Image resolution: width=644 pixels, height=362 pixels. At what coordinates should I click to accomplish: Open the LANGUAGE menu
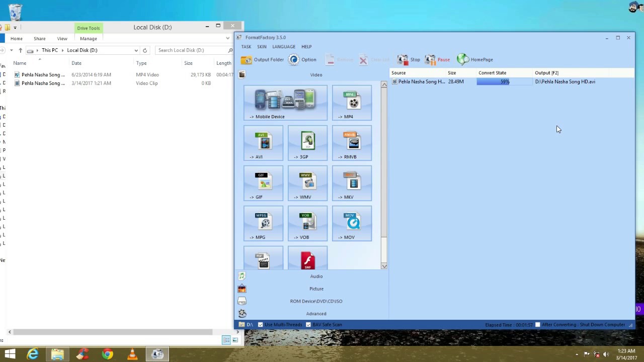[x=284, y=47]
